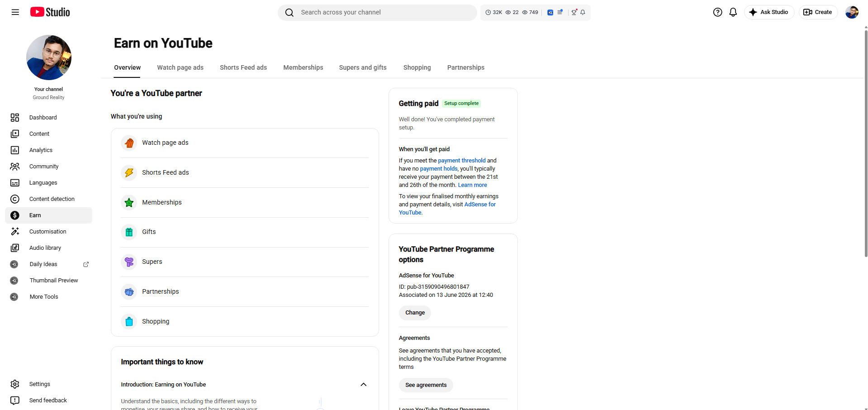Click Send feedback in sidebar
The width and height of the screenshot is (868, 410).
pyautogui.click(x=48, y=400)
